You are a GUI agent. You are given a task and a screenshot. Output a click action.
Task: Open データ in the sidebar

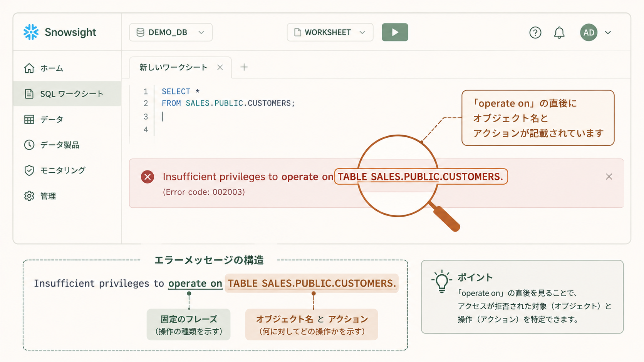point(67,119)
